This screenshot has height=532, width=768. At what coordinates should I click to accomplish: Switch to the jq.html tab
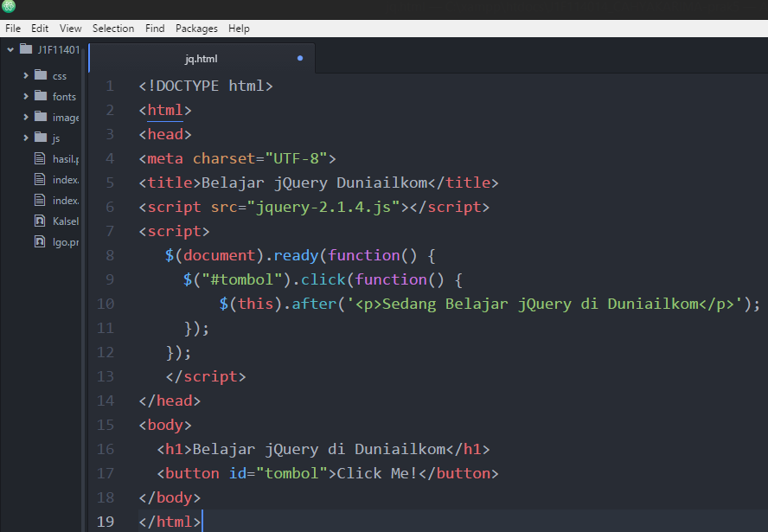(202, 58)
